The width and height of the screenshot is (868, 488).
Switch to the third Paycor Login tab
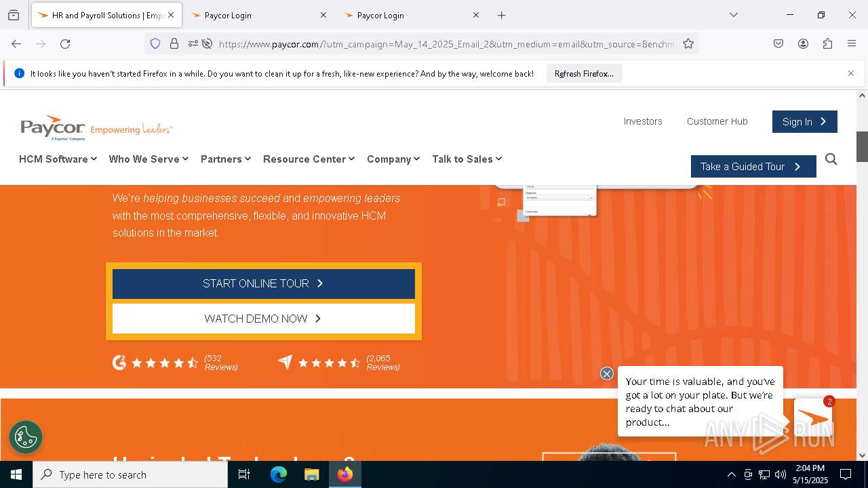pos(411,15)
